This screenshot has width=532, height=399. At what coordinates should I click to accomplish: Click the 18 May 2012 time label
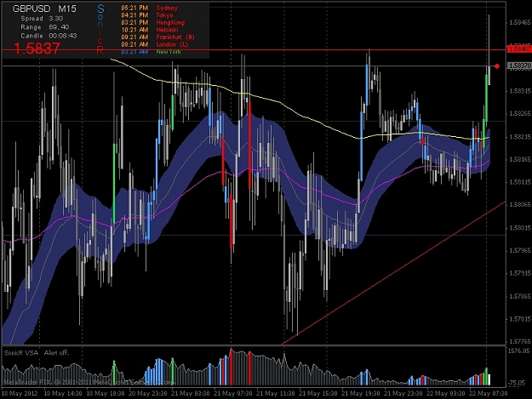click(x=20, y=394)
